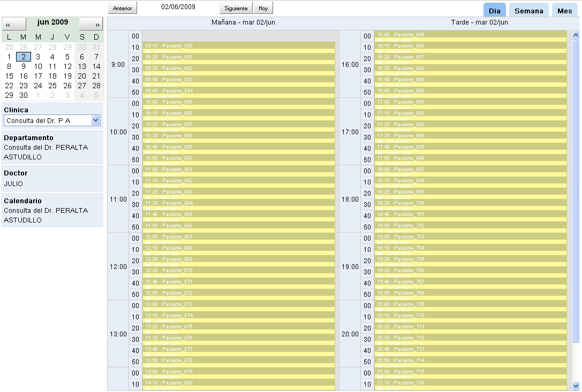Click the Mañana - mar 02/jun header
This screenshot has height=392, width=582.
pyautogui.click(x=243, y=22)
